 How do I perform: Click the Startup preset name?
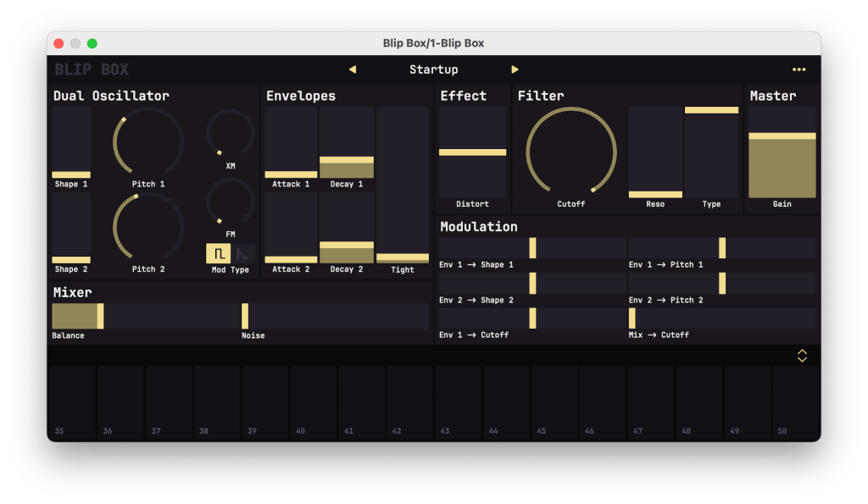(x=434, y=69)
